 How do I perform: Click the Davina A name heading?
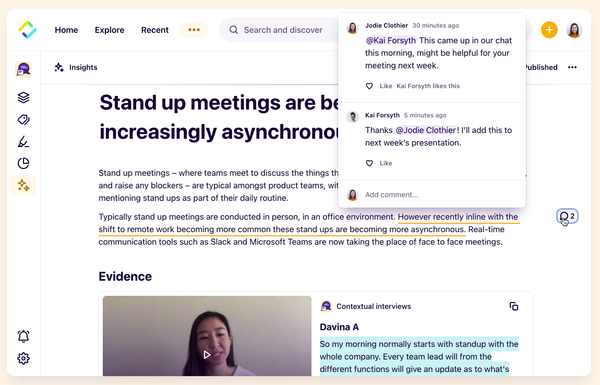click(x=339, y=327)
